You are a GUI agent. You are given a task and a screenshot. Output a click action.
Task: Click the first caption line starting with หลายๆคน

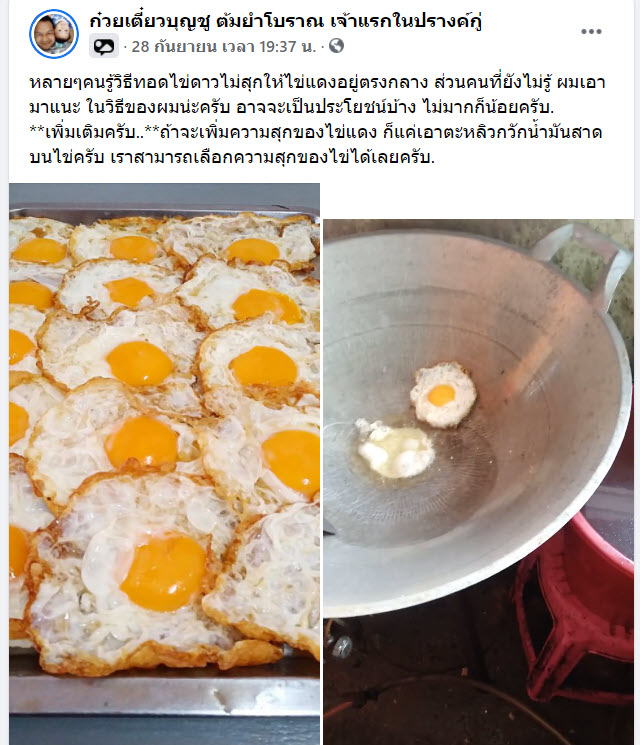(x=317, y=83)
